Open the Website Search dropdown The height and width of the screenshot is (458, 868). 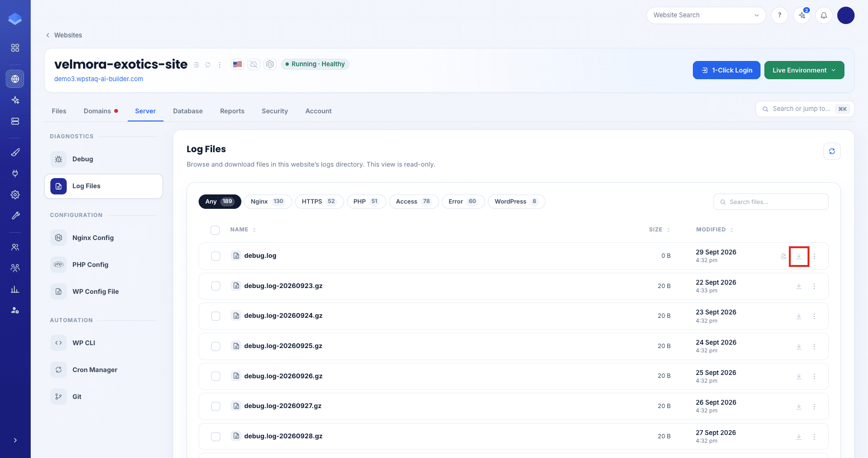tap(706, 15)
